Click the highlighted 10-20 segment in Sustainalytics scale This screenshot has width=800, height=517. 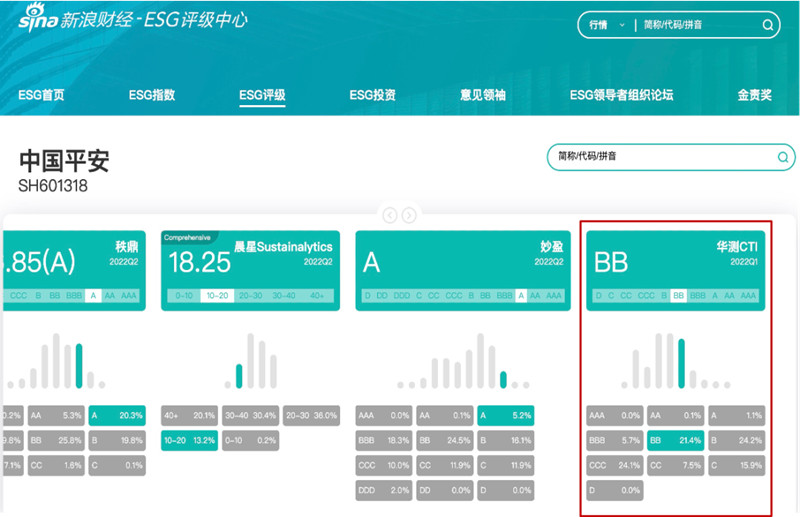217,296
